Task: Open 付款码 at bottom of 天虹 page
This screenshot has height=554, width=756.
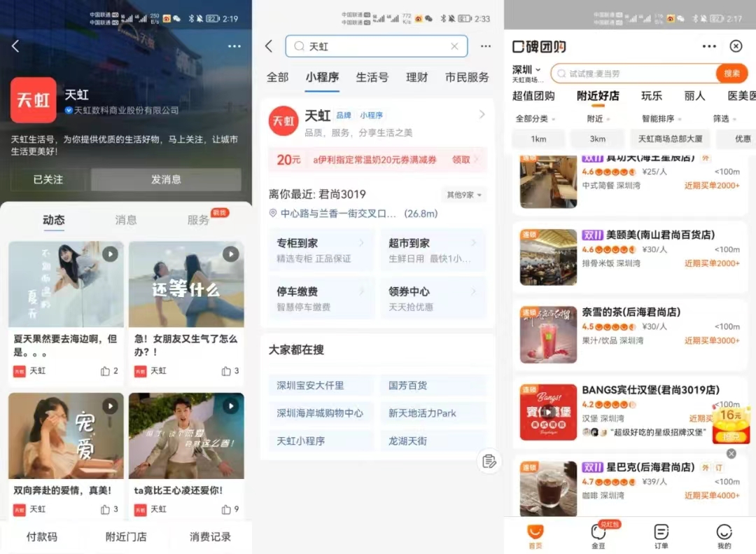Action: pos(42,536)
